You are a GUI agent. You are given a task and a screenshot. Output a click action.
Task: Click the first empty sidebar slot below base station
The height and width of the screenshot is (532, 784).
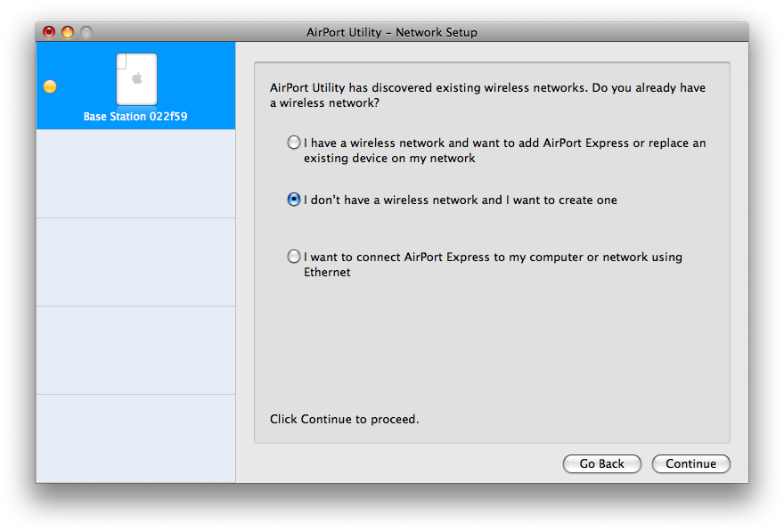pyautogui.click(x=135, y=174)
